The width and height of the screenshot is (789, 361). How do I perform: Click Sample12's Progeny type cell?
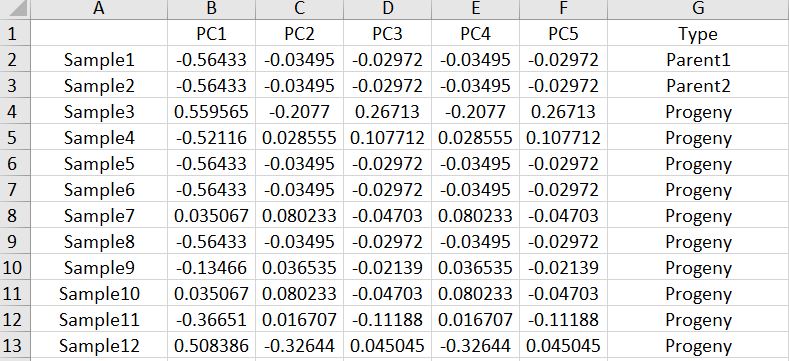tap(698, 346)
